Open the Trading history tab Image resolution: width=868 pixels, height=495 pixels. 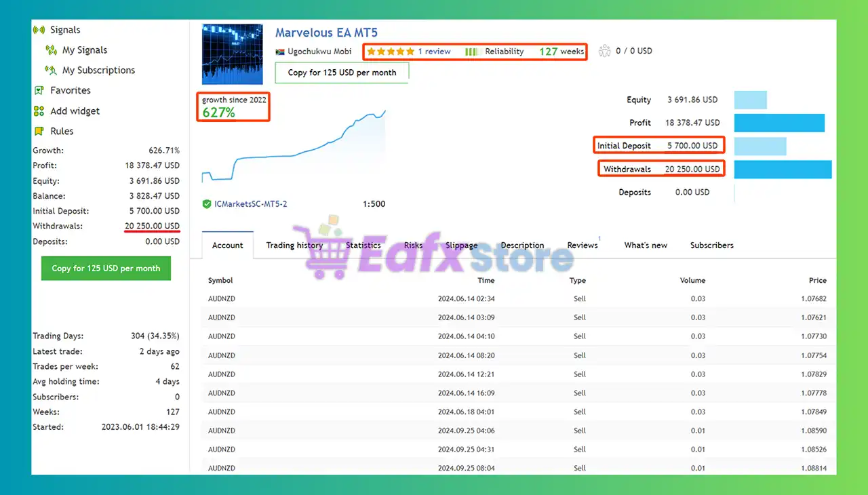pyautogui.click(x=294, y=245)
